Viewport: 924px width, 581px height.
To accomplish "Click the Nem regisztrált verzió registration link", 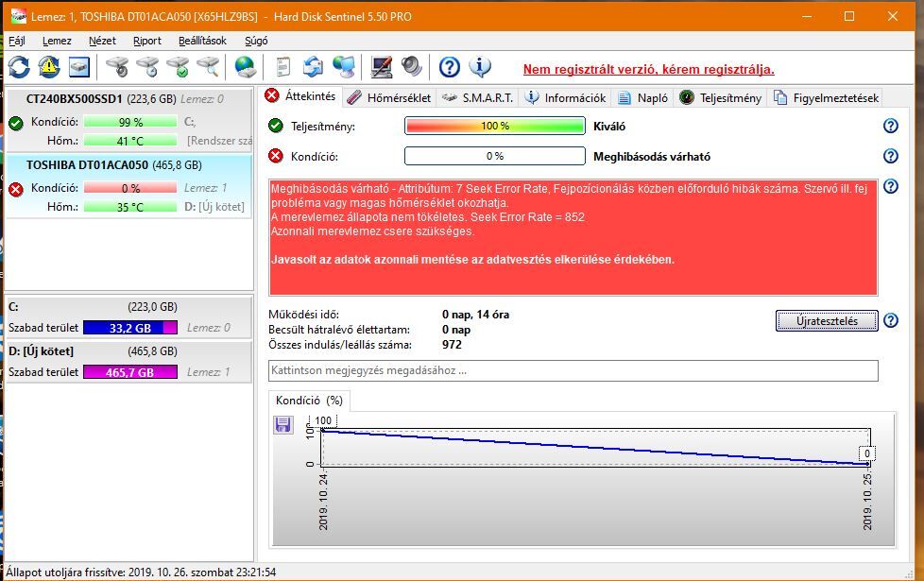I will pos(648,70).
